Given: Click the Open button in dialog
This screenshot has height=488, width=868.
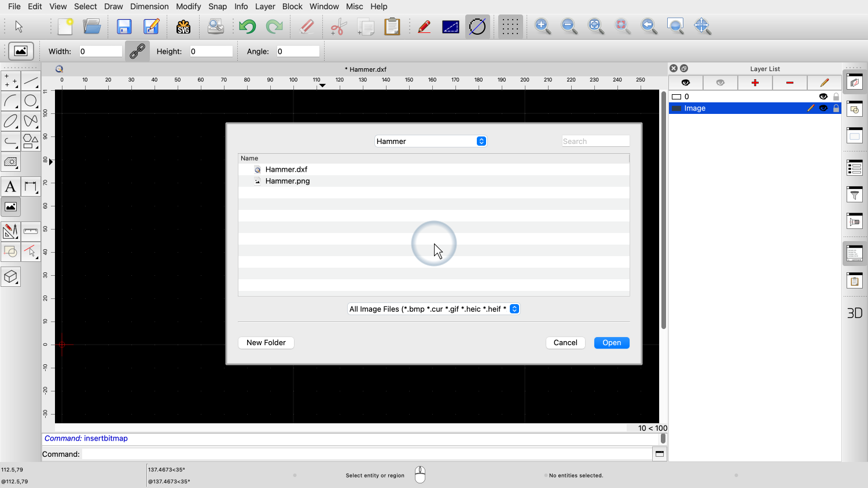Looking at the screenshot, I should pyautogui.click(x=611, y=343).
